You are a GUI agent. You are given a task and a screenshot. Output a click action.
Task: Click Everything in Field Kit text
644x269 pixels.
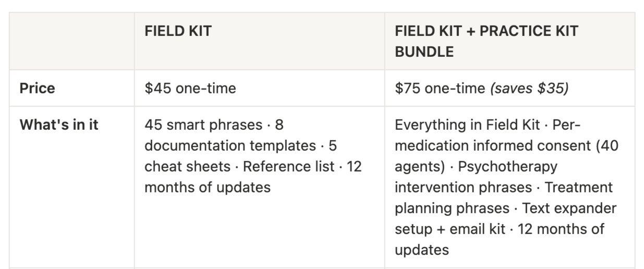(467, 125)
